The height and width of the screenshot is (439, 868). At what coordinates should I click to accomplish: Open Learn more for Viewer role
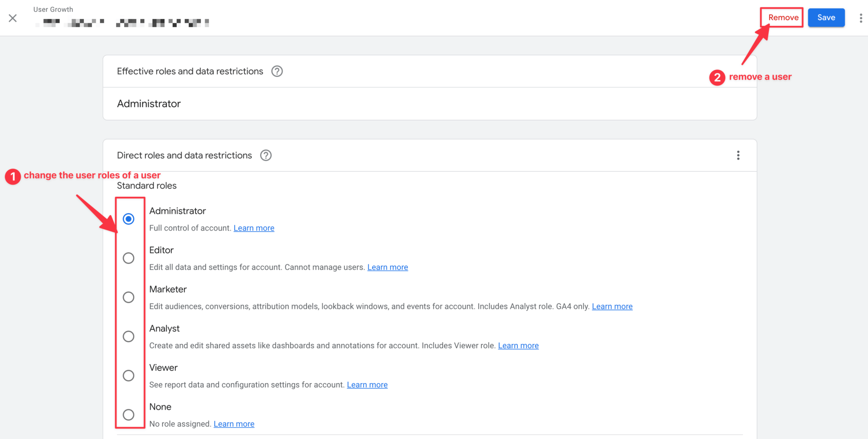pos(367,384)
